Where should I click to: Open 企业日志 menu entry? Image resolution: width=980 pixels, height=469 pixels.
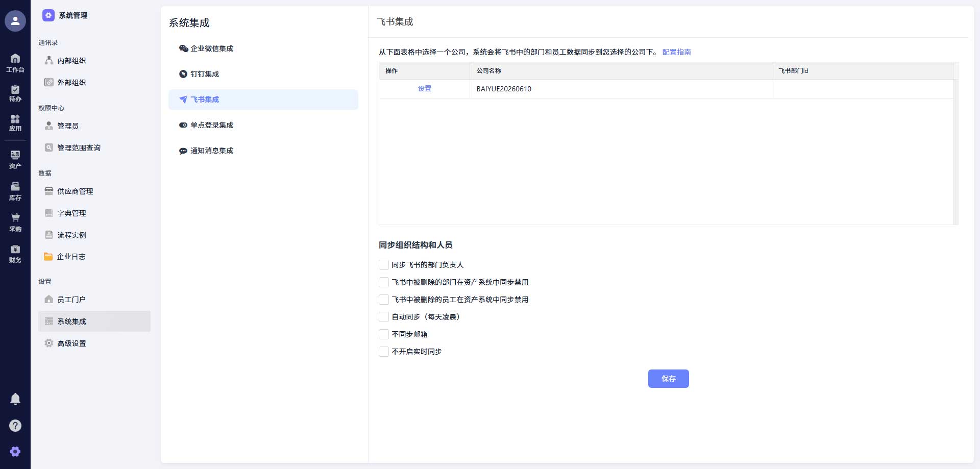tap(94, 257)
